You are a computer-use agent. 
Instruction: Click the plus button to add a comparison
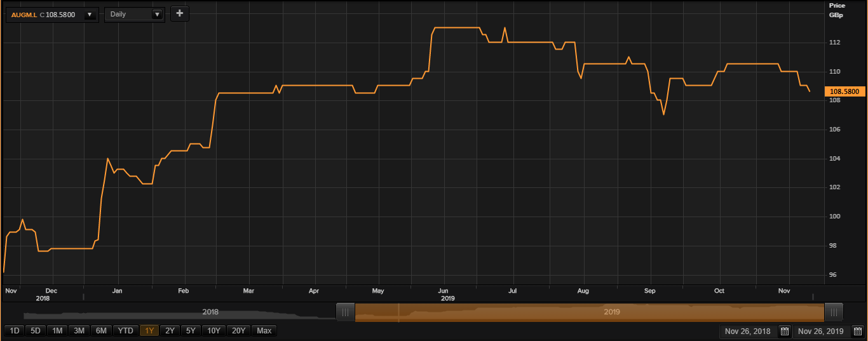(180, 13)
